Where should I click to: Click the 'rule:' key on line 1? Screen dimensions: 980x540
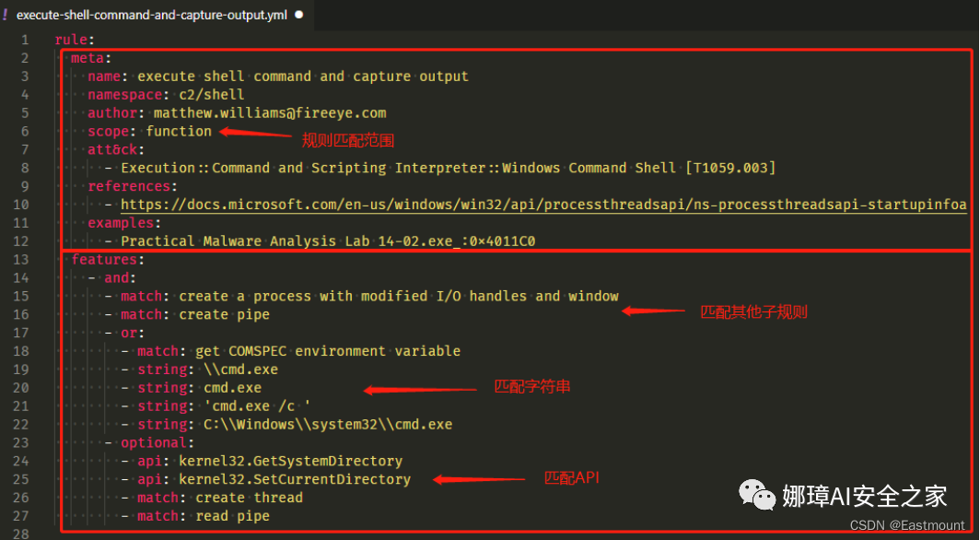[x=75, y=40]
